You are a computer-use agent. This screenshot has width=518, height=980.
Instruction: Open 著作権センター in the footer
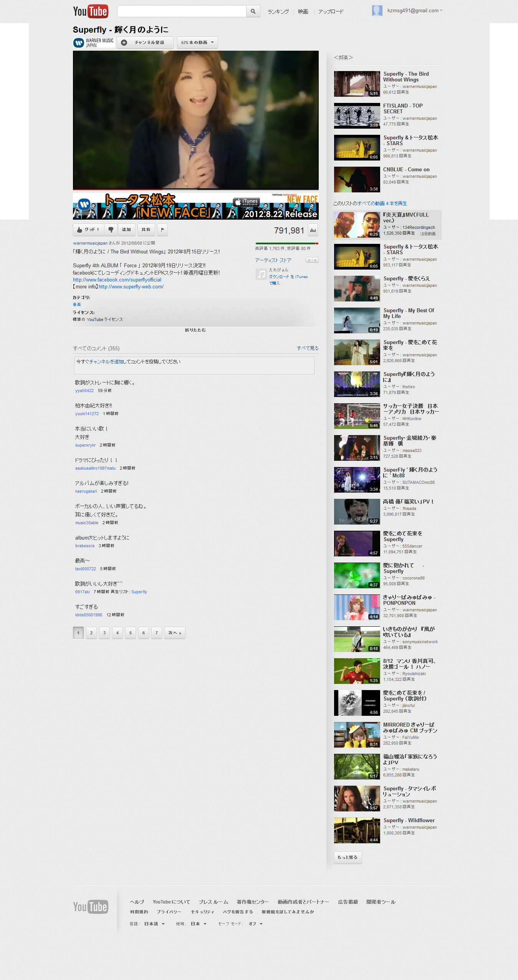253,902
